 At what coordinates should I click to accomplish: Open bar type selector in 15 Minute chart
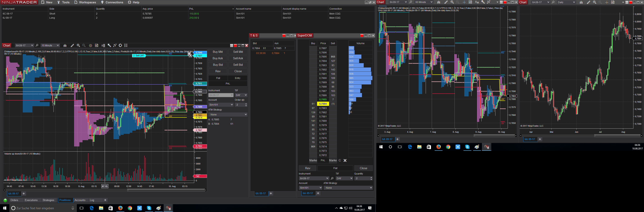65,46
